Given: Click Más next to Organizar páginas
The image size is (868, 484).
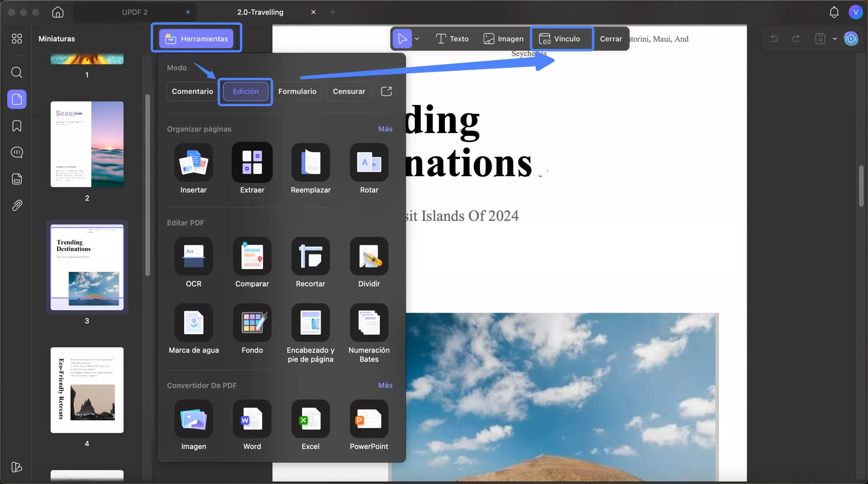Looking at the screenshot, I should (385, 129).
